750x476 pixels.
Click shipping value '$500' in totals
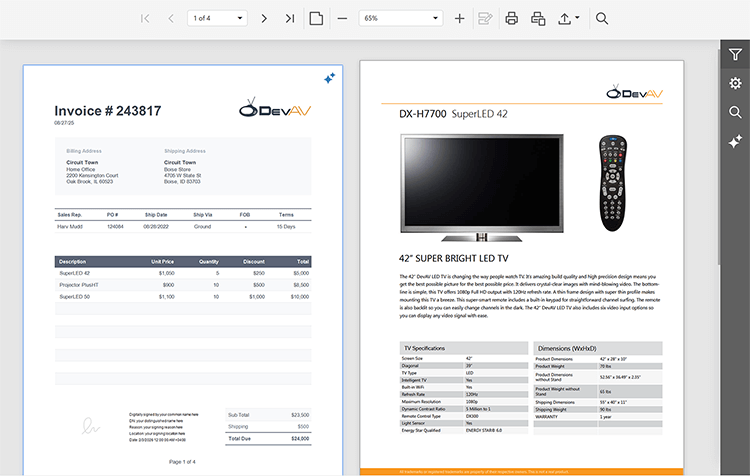(303, 427)
